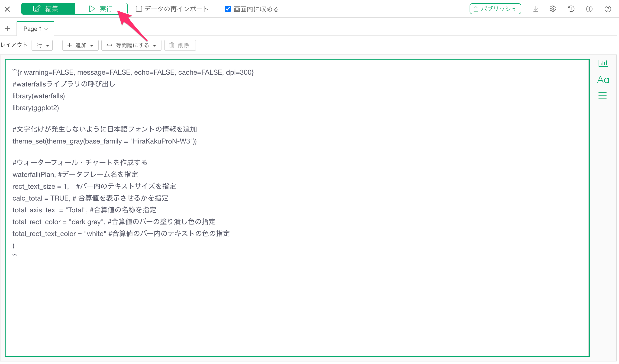This screenshot has width=619, height=364.
Task: Click the total_rect_text_color = "white" line
Action: click(x=121, y=233)
